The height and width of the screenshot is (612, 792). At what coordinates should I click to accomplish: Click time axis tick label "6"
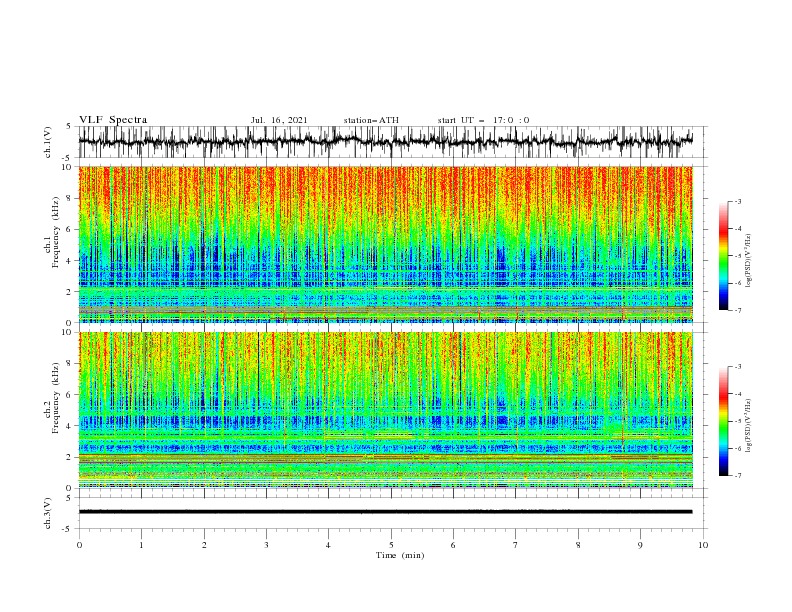[x=453, y=545]
